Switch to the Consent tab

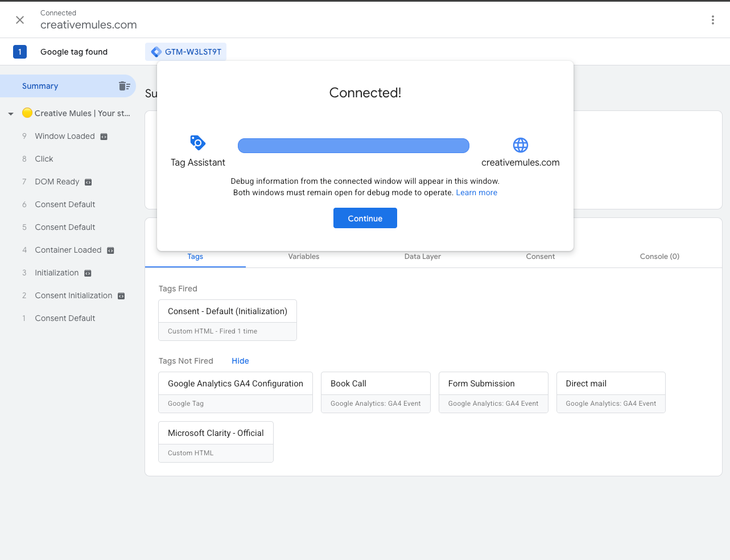point(541,257)
